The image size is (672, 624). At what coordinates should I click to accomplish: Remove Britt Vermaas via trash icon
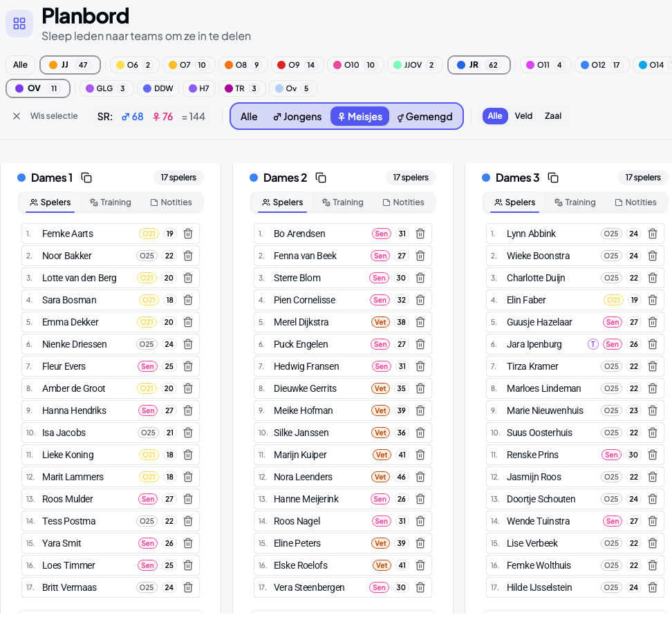(188, 587)
